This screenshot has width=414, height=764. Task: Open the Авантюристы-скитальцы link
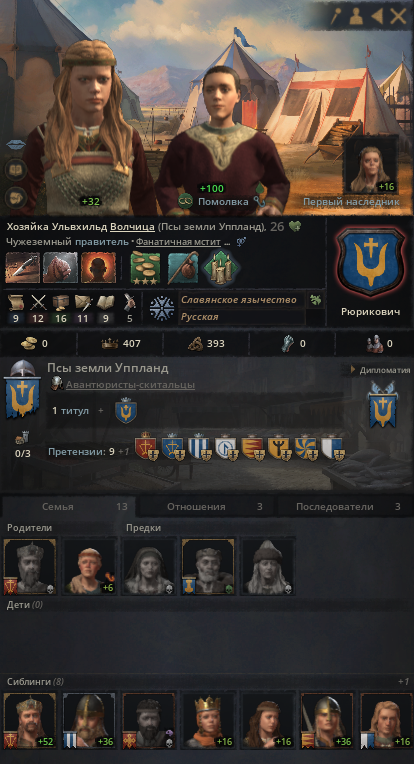(131, 385)
